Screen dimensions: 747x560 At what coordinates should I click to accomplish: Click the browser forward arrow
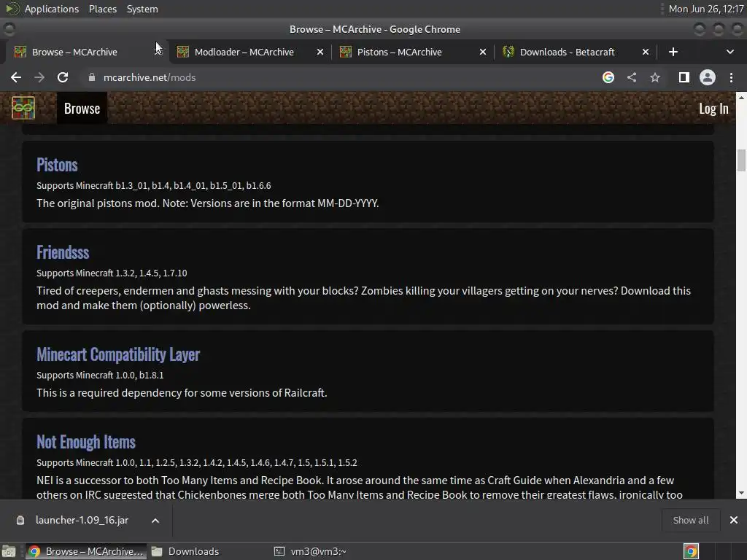pyautogui.click(x=39, y=77)
